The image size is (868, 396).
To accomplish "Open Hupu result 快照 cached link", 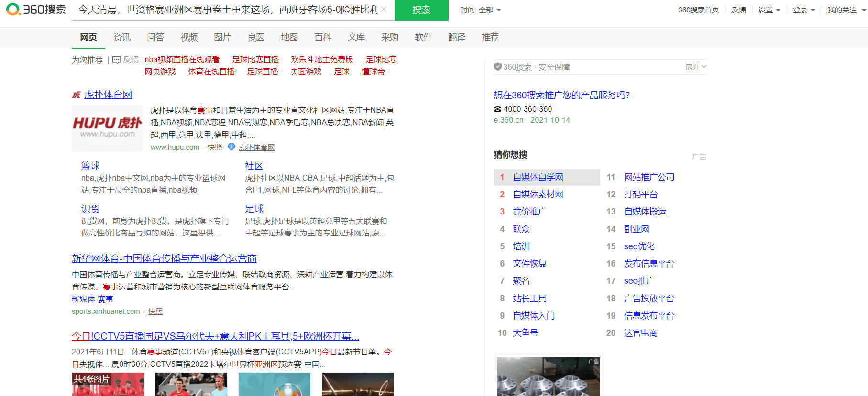I will (x=215, y=147).
